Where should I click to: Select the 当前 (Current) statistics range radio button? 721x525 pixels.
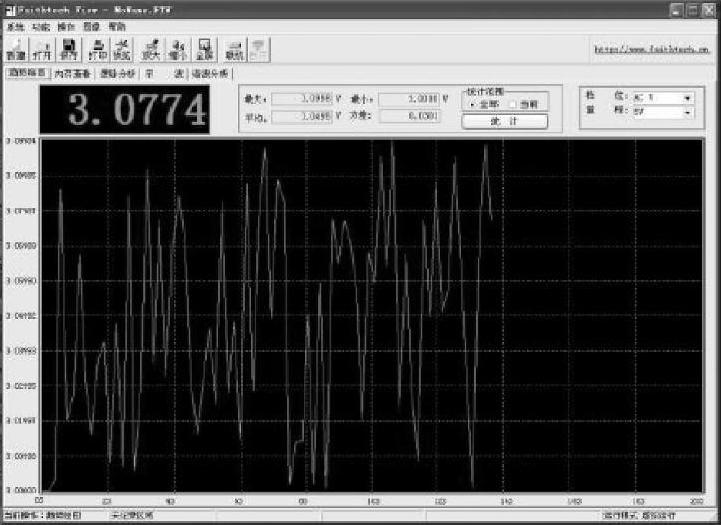pyautogui.click(x=513, y=104)
